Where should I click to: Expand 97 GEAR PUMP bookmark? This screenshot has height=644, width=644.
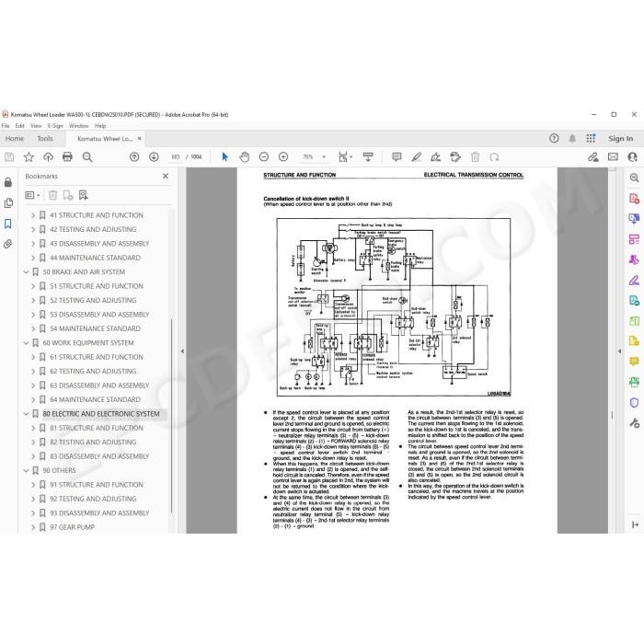click(33, 527)
